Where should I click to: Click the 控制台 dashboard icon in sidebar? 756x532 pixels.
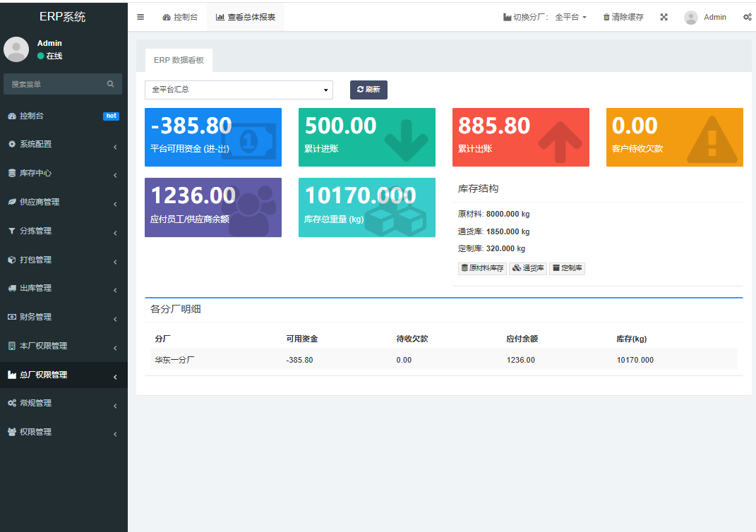[x=12, y=116]
